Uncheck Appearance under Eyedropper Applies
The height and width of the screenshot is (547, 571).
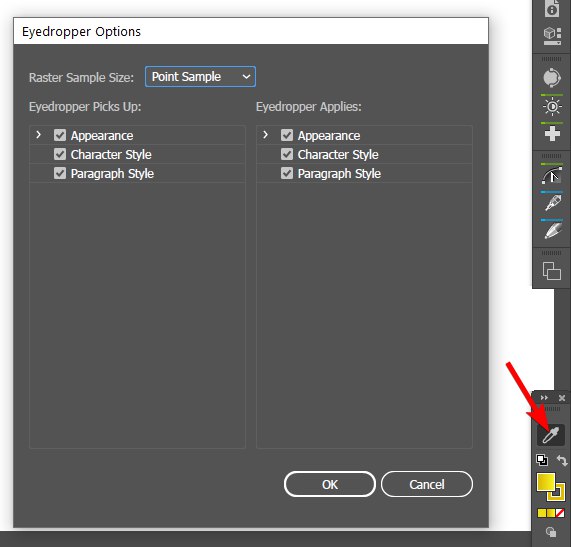point(287,135)
